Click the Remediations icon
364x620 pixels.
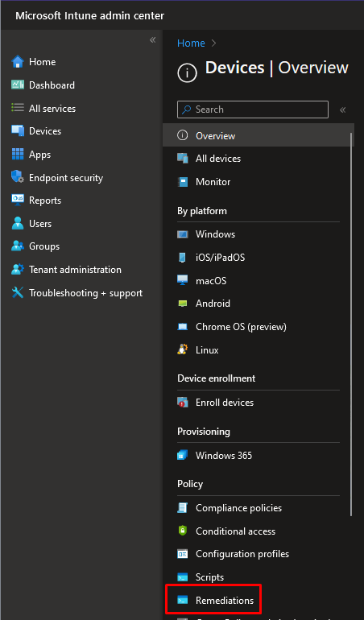coord(182,600)
